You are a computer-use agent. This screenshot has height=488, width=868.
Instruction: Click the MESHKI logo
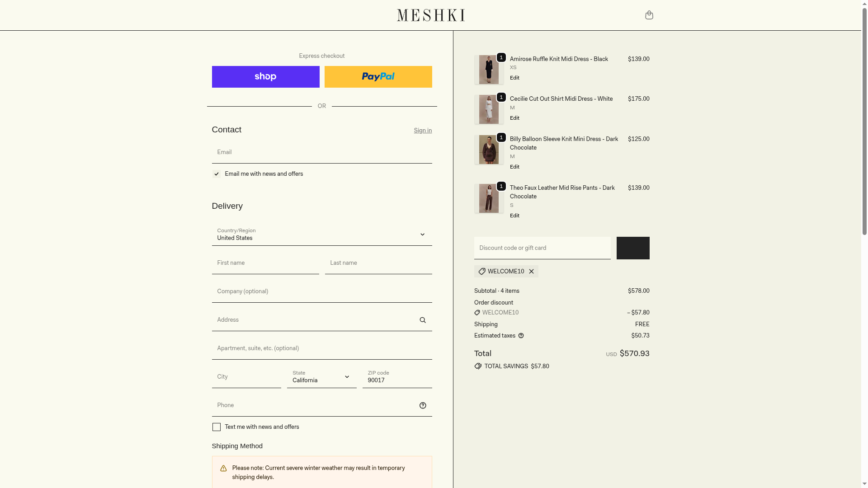(431, 15)
